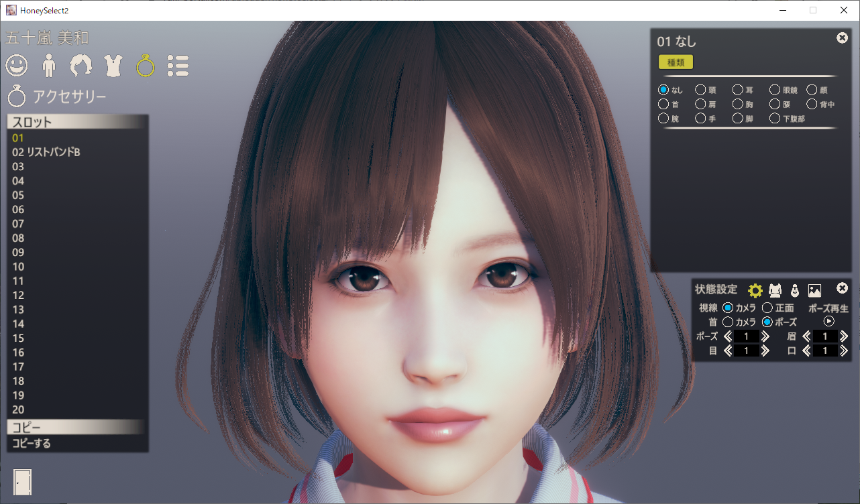Select the 頭 accessory type radio button

click(x=700, y=89)
